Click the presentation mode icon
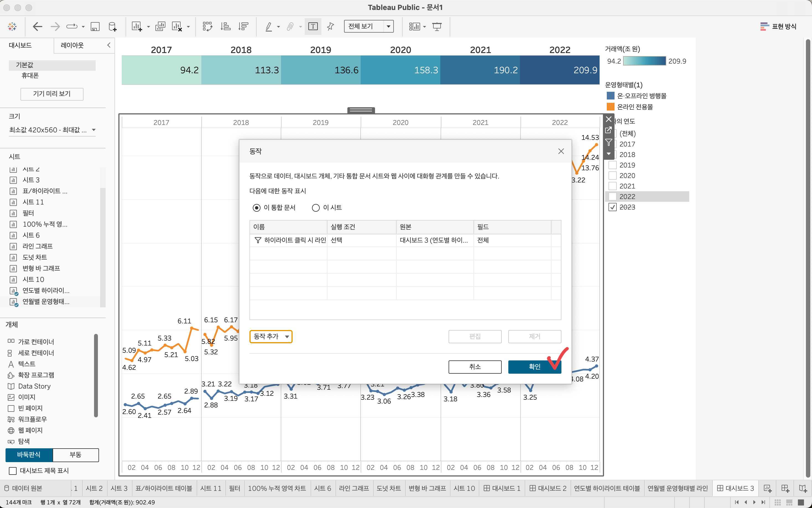The height and width of the screenshot is (508, 812). (x=437, y=27)
